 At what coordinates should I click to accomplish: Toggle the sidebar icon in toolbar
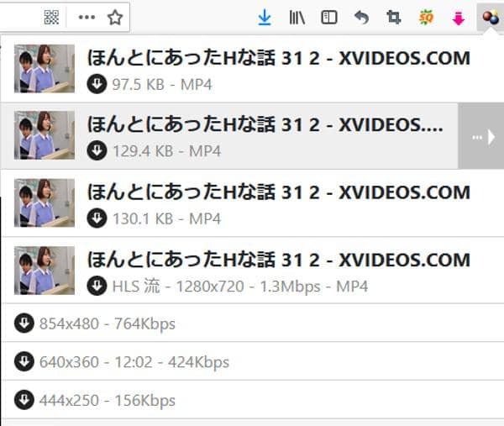point(329,18)
